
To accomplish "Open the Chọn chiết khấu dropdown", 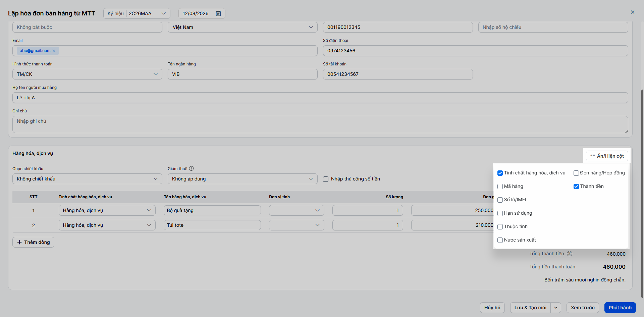I will tap(87, 179).
